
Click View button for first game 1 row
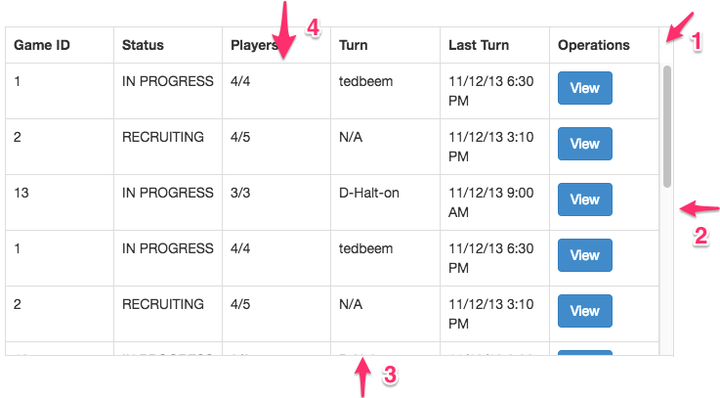(585, 88)
